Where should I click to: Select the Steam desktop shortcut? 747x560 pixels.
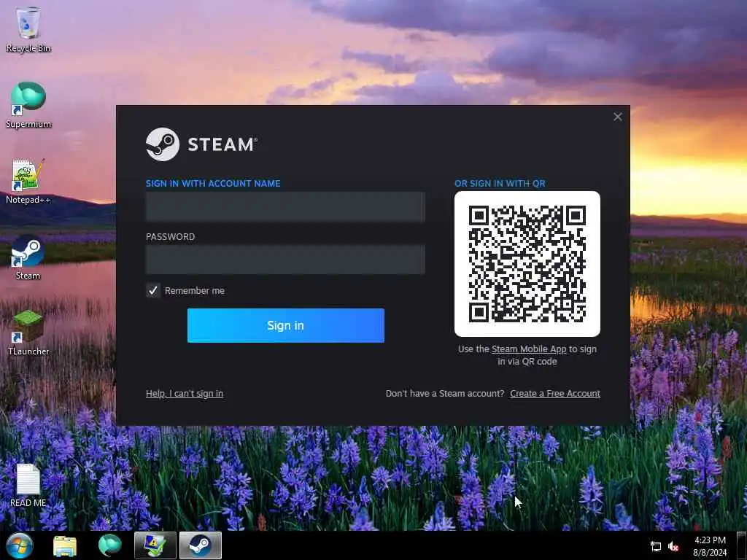[x=28, y=257]
